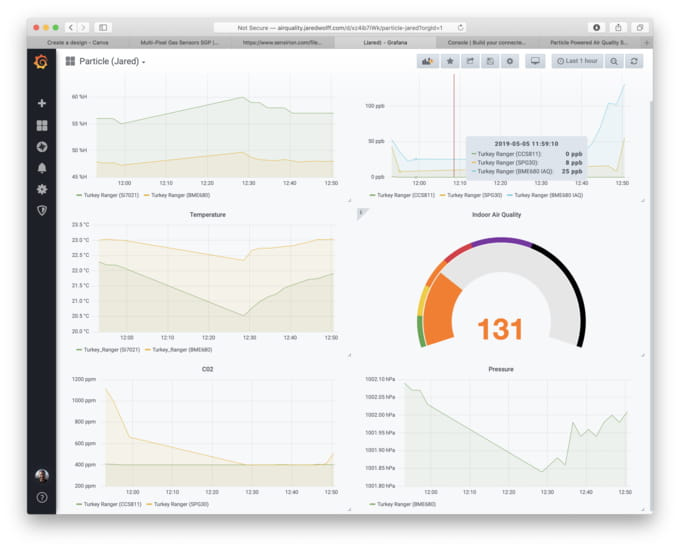Screen dimensions: 680x550
Task: Go forward with Safari forward arrow
Action: (x=83, y=27)
